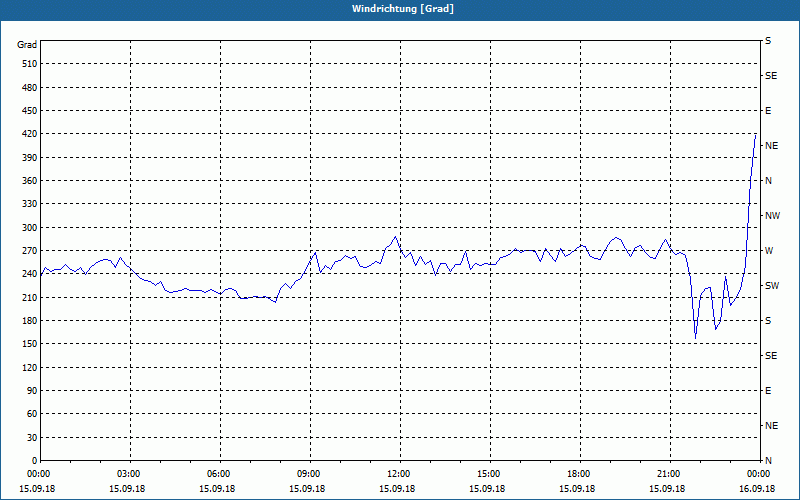Click the 12:00 time label
The width and height of the screenshot is (800, 500).
[397, 474]
